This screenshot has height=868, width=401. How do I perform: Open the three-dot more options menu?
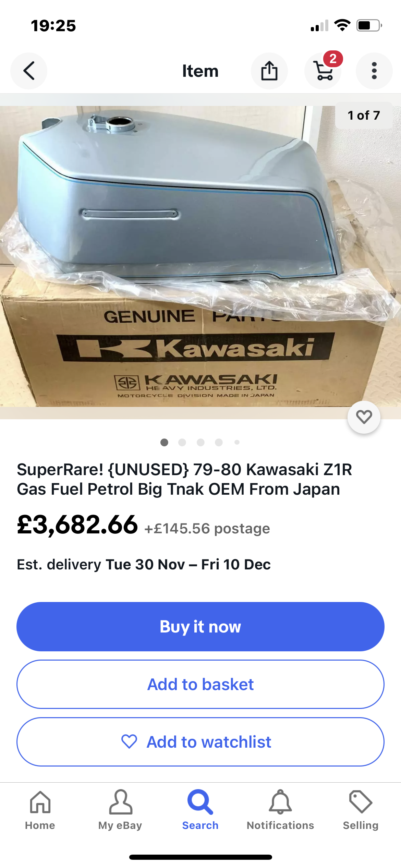(x=374, y=71)
